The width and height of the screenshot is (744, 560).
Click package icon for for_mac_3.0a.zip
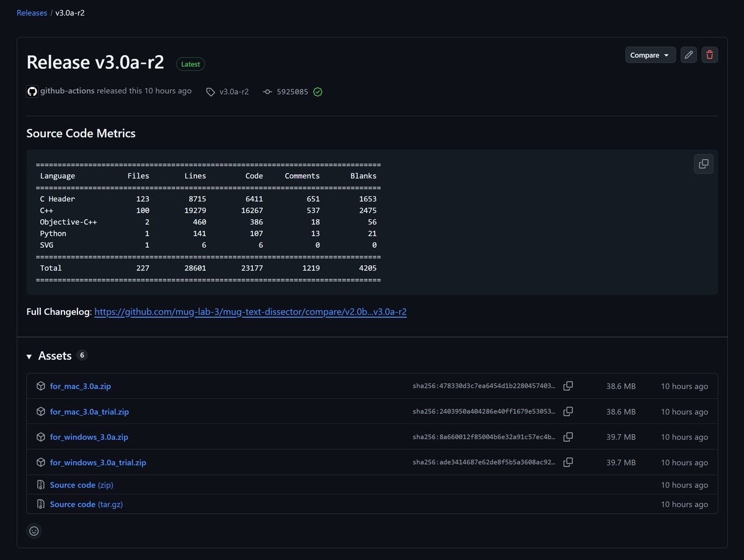(41, 386)
